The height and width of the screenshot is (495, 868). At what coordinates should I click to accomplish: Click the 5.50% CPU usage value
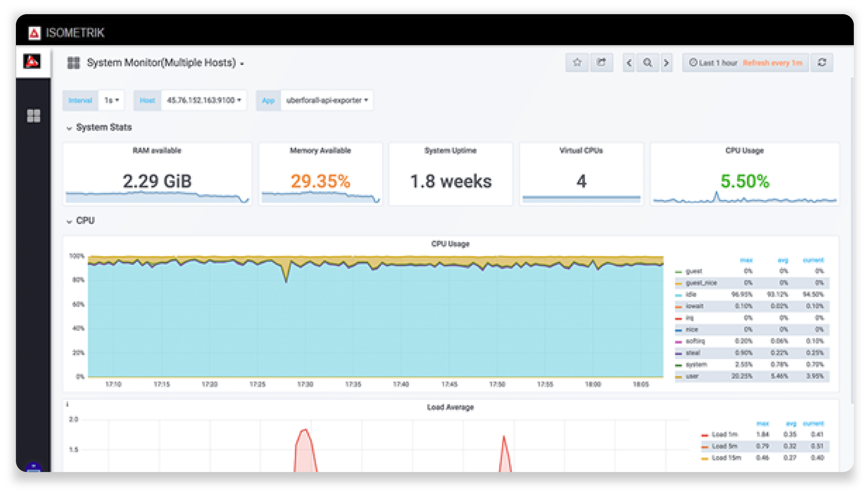coord(745,181)
